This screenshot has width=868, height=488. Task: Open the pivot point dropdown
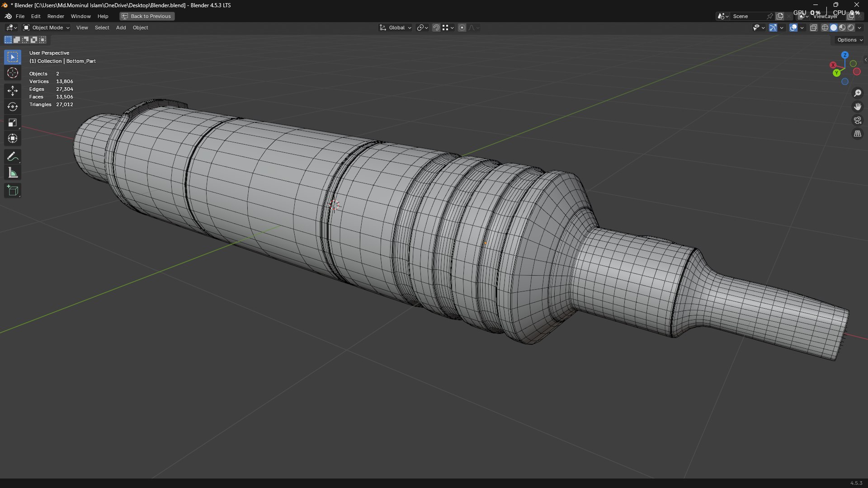point(422,28)
